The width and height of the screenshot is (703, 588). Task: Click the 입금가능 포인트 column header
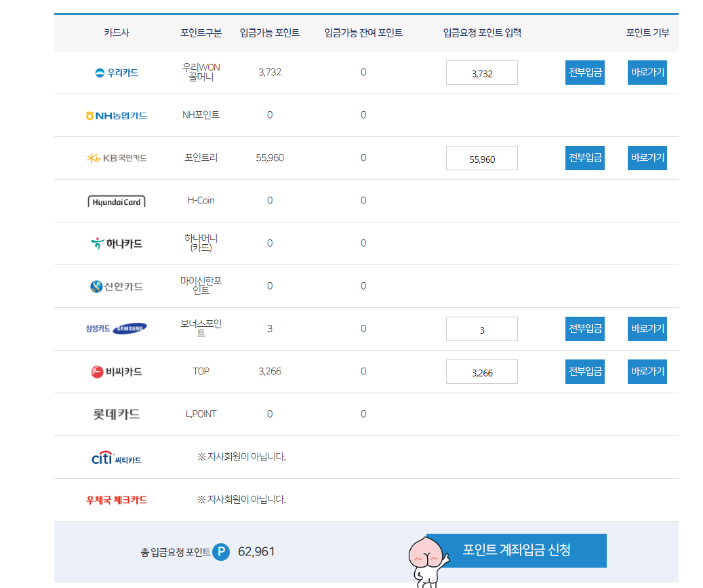point(270,33)
